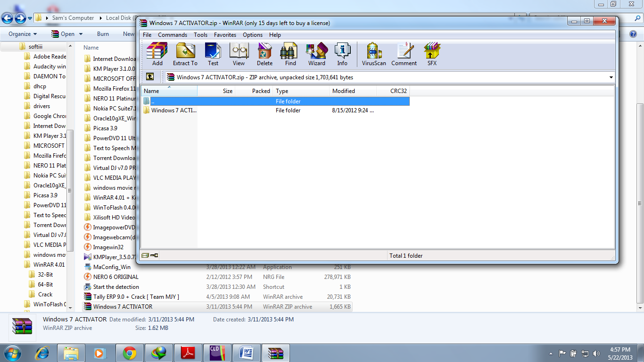Add an archive Comment
The image size is (644, 362).
[404, 54]
